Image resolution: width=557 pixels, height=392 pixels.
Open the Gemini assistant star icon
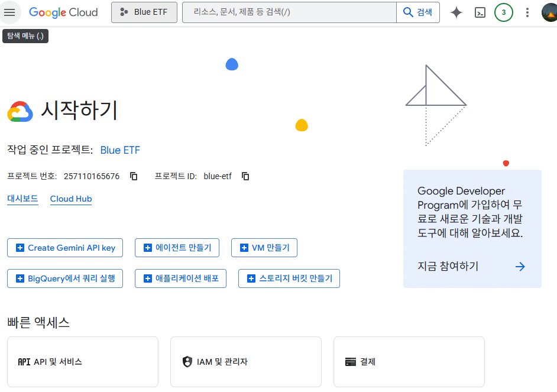[x=456, y=12]
